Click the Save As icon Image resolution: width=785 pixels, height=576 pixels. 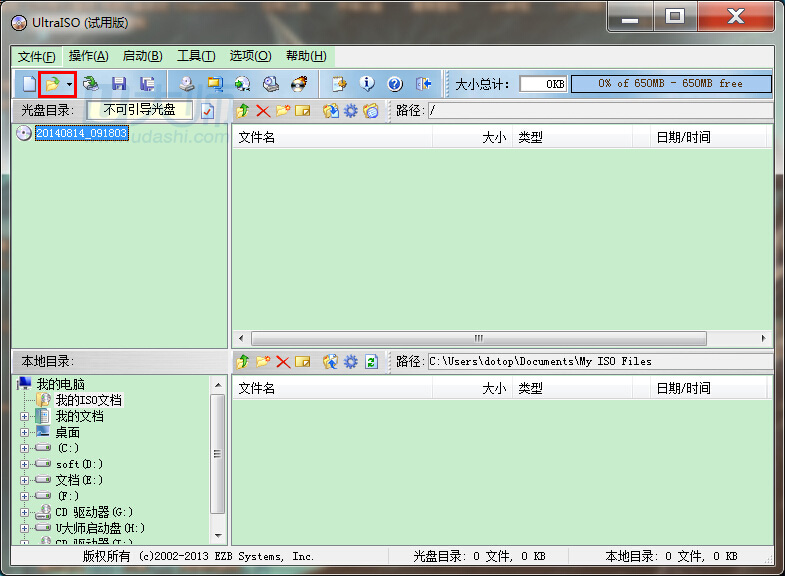click(x=147, y=84)
